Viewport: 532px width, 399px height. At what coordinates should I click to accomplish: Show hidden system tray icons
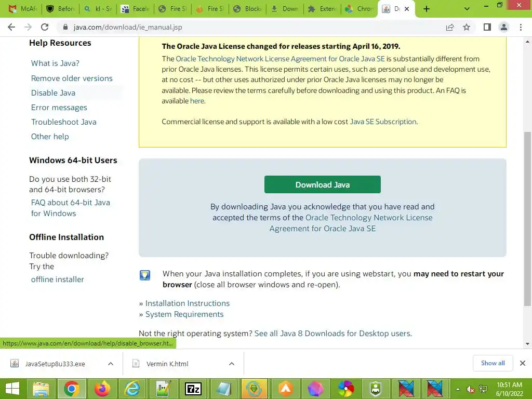(x=458, y=389)
